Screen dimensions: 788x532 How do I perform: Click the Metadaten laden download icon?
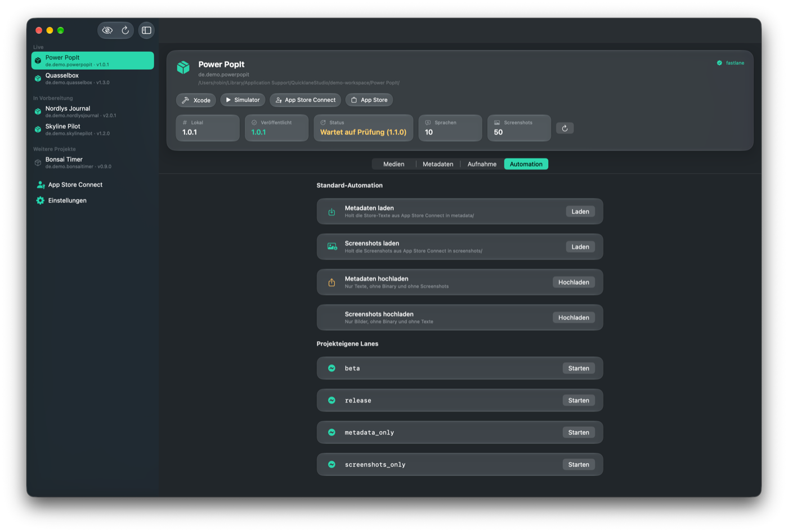click(332, 212)
